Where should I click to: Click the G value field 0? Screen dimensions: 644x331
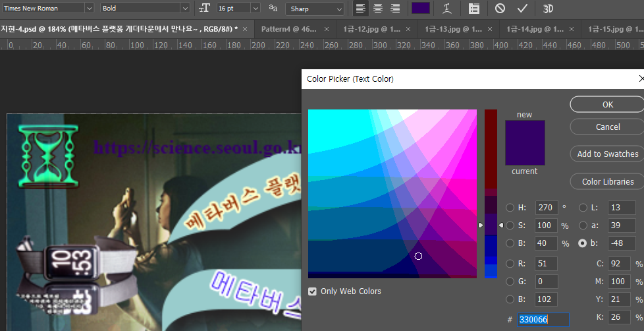547,282
